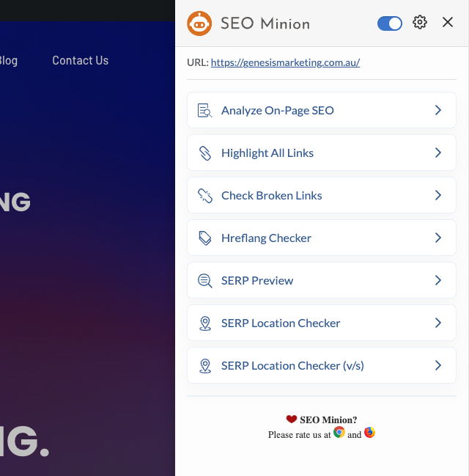The width and height of the screenshot is (469, 476).
Task: Open Contact Us in website navigation
Action: 81,60
